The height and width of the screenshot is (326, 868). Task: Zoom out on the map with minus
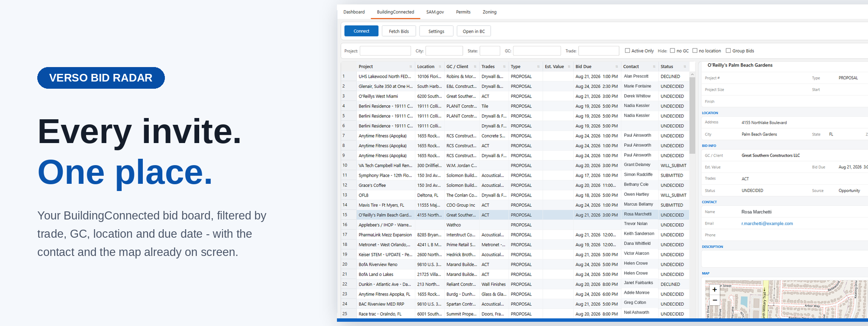715,300
